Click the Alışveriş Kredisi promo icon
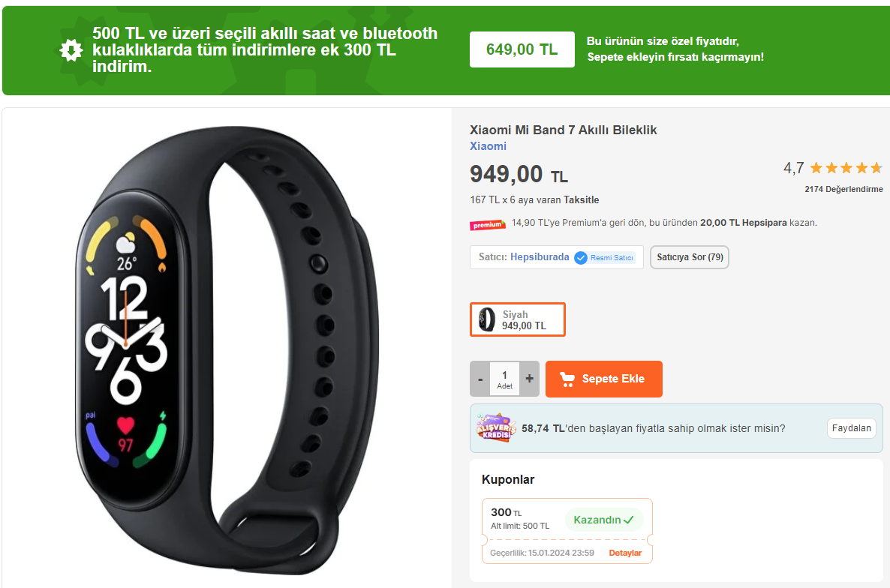This screenshot has width=890, height=588. coord(496,428)
